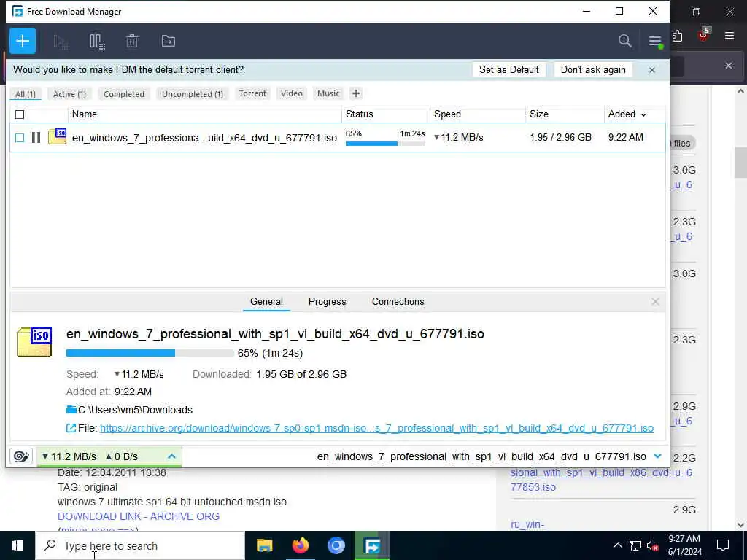The width and height of the screenshot is (747, 560).
Task: Select the Active (1) filter tab
Action: [x=69, y=94]
